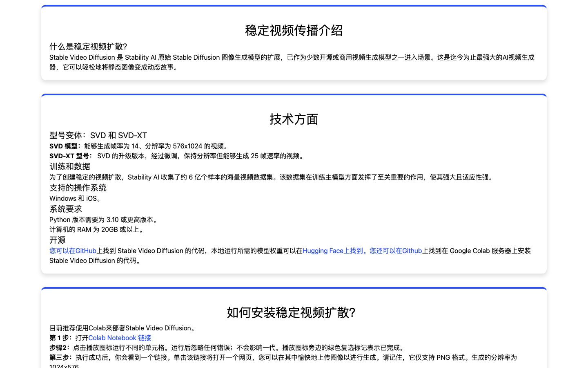Click the 型号变体: SVD 和 SVD-XT subheading
Image resolution: width=588 pixels, height=368 pixels.
pos(98,135)
